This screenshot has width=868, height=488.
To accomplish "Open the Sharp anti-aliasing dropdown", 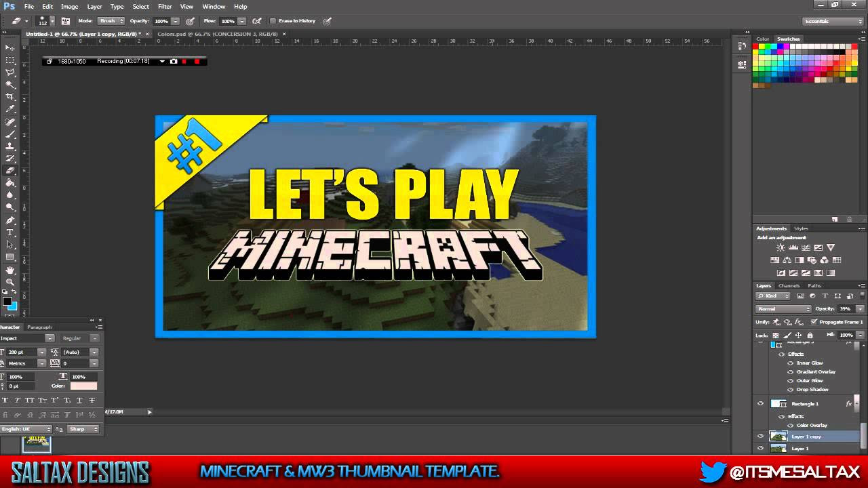I will point(82,429).
